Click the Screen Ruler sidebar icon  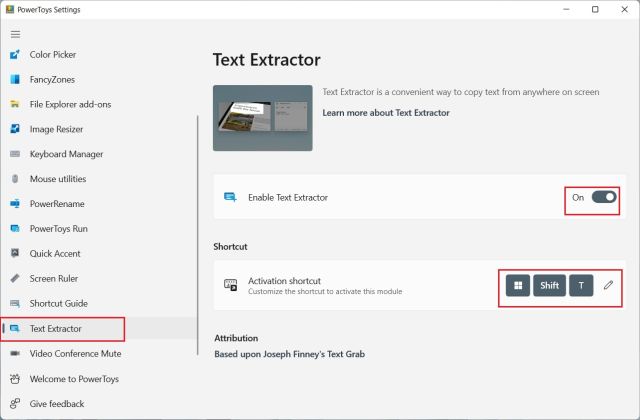(15, 278)
